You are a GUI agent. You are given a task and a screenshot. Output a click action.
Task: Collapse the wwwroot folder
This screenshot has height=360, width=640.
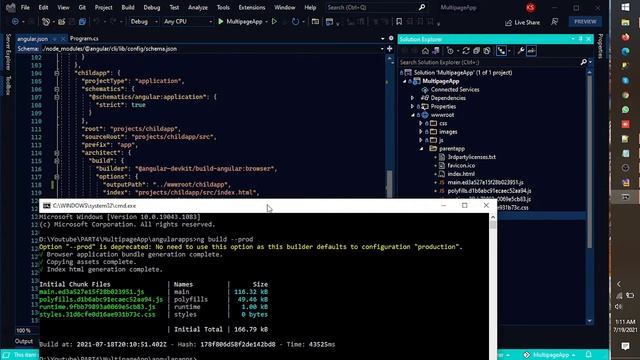(x=413, y=115)
